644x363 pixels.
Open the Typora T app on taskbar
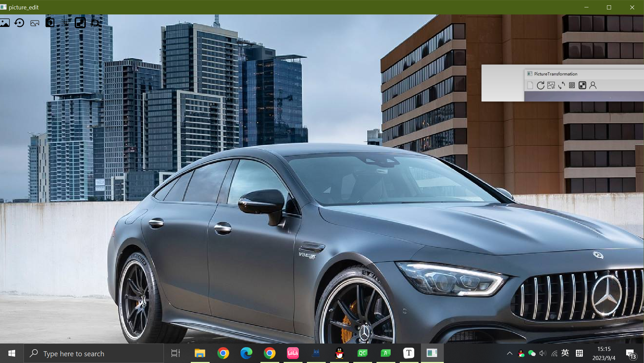click(409, 353)
